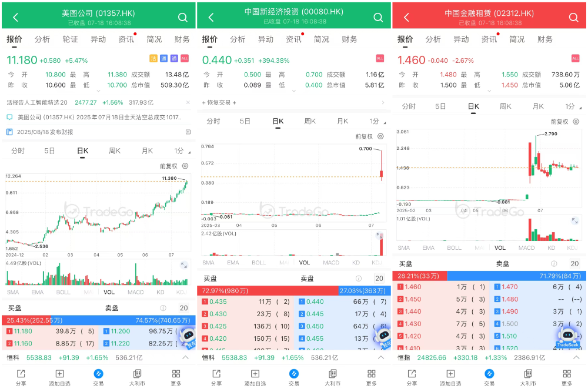Select SMA indicator in 中国新经济投资 chart
Viewport: 588px width, 392px height.
click(209, 262)
